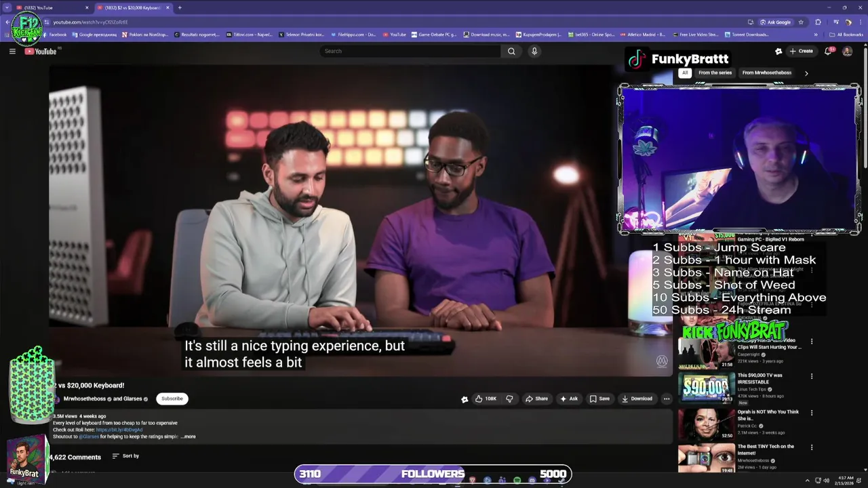Open the tab search dropdown
The image size is (868, 488).
[6, 7]
